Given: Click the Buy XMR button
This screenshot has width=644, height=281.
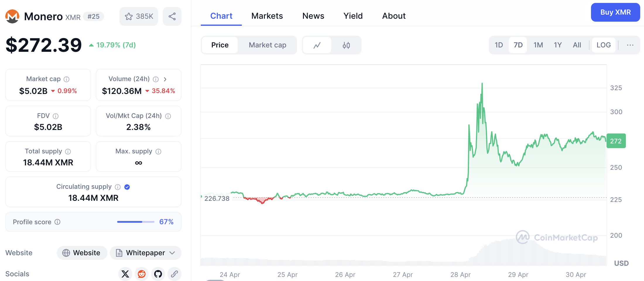Looking at the screenshot, I should pyautogui.click(x=615, y=12).
